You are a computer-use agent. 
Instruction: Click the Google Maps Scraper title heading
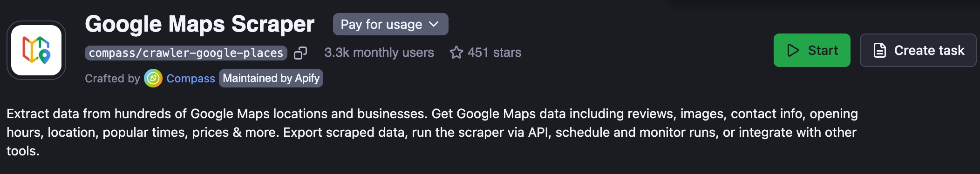point(199,24)
